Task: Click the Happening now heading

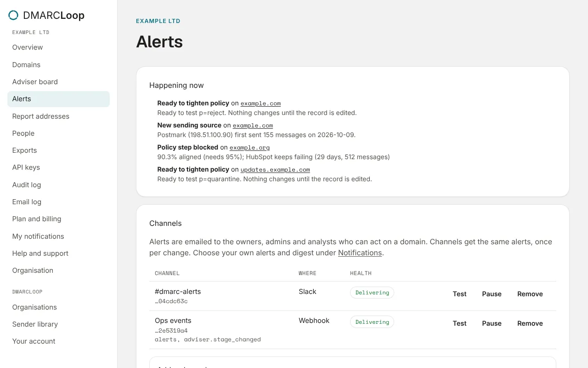Action: [176, 86]
